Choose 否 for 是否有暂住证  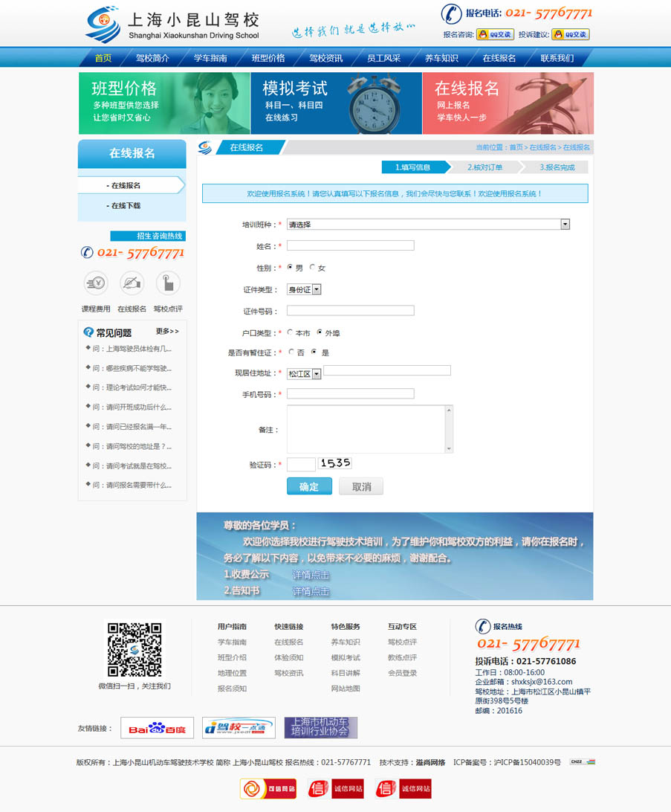(x=290, y=352)
